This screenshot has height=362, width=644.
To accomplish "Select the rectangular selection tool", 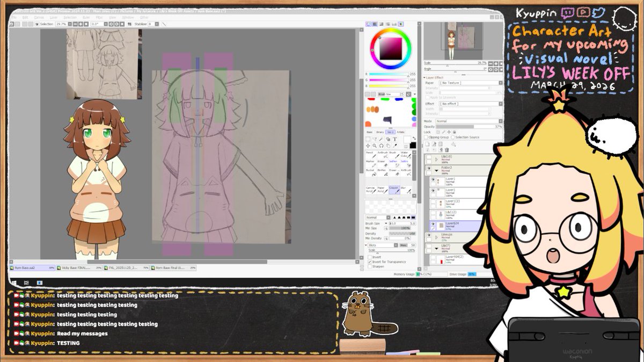I will (368, 139).
